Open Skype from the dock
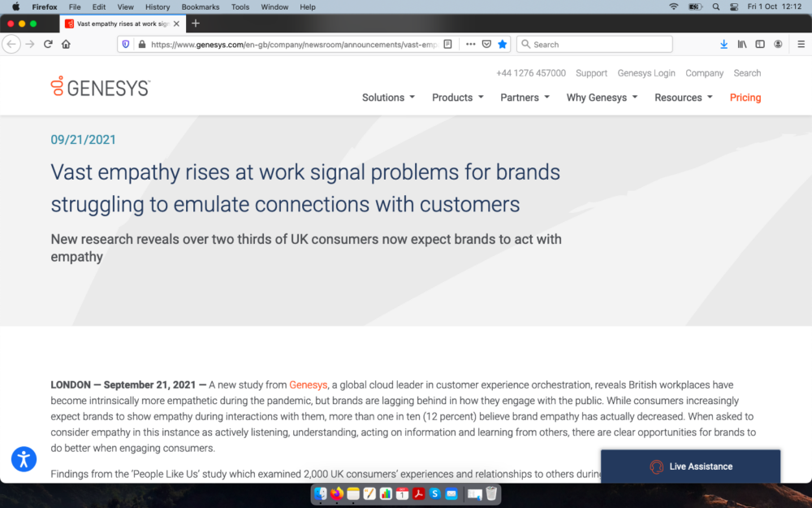Viewport: 812px width, 508px height. (x=435, y=493)
